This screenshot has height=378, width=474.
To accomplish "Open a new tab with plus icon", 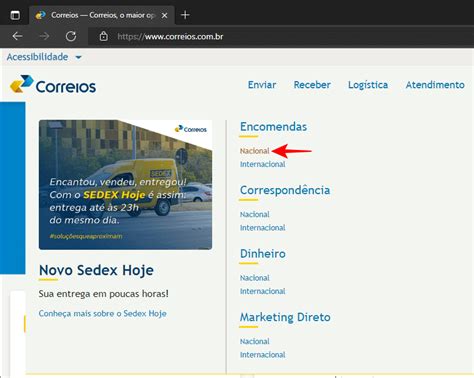I will tap(185, 15).
